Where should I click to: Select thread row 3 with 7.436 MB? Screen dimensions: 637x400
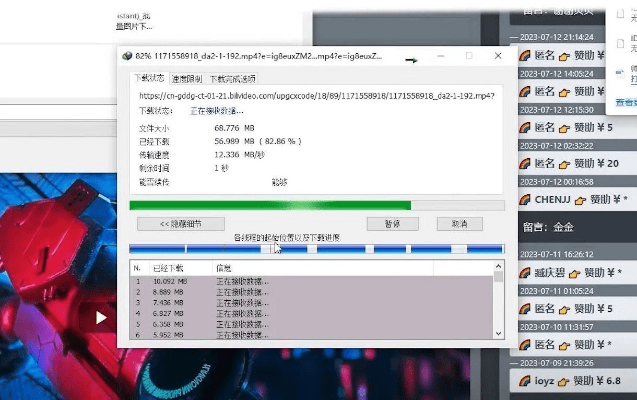pyautogui.click(x=312, y=303)
